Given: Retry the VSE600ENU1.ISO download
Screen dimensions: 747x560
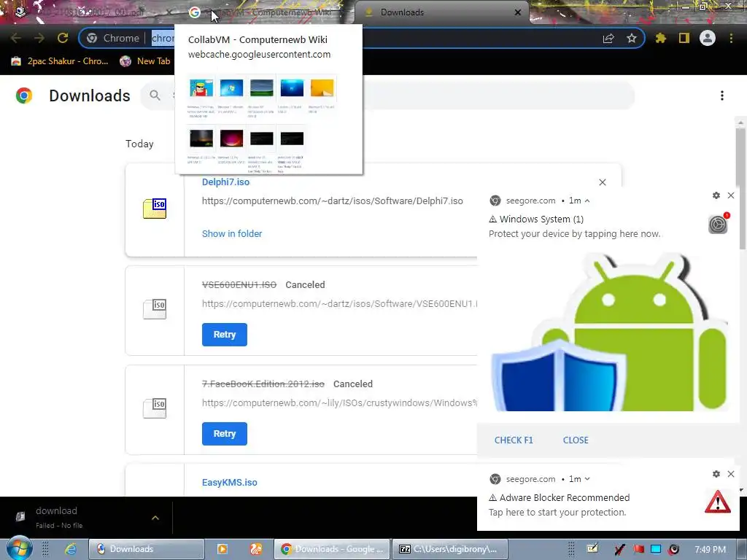Looking at the screenshot, I should pyautogui.click(x=225, y=335).
